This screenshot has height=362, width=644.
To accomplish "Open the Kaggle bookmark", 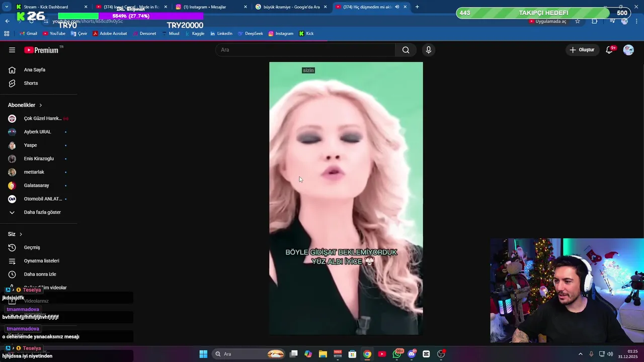I will coord(195,34).
